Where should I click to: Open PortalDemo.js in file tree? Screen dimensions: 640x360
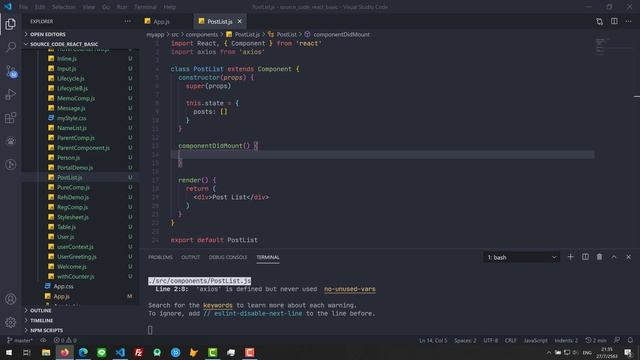75,167
